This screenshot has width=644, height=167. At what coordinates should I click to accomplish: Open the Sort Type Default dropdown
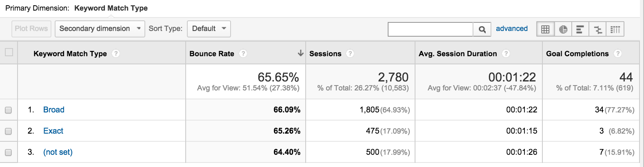(x=209, y=29)
